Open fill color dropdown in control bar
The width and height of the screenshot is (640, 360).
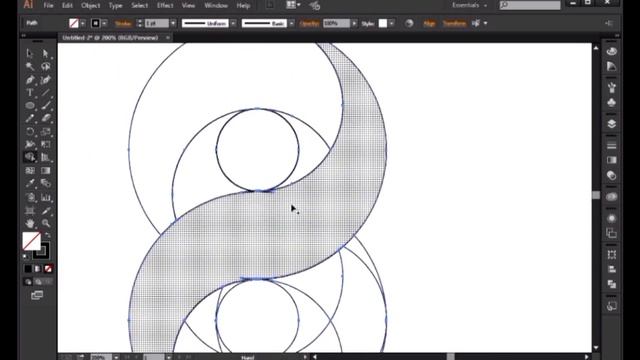click(83, 23)
